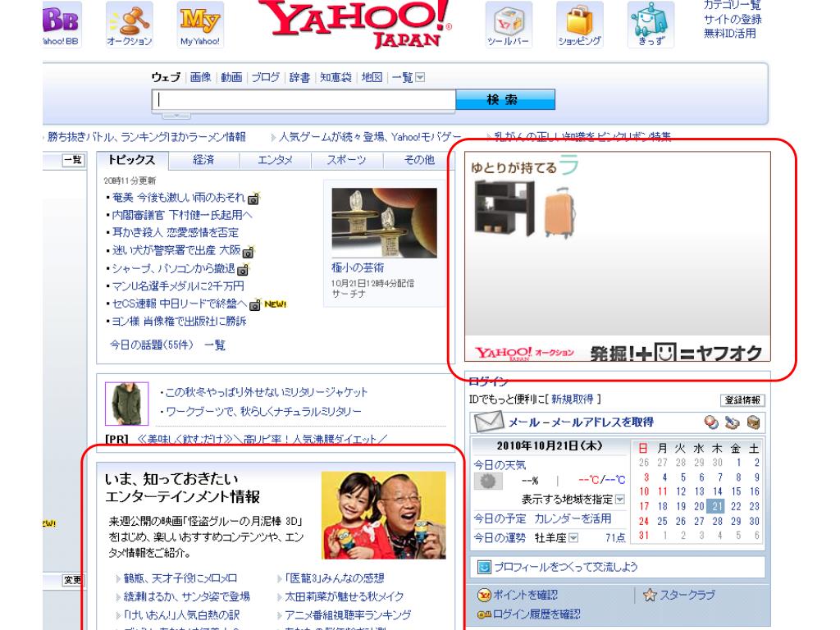
Task: Open the Yahoo! BB icon
Action: point(62,24)
